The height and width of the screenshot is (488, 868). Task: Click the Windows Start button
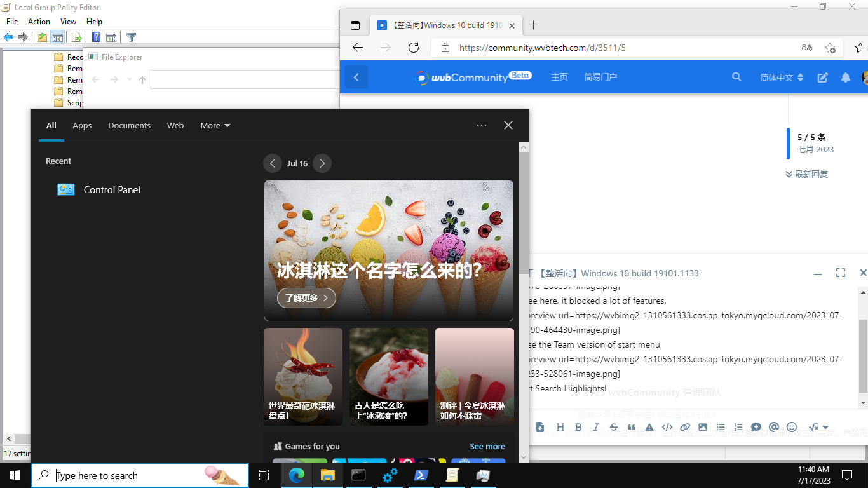point(15,475)
